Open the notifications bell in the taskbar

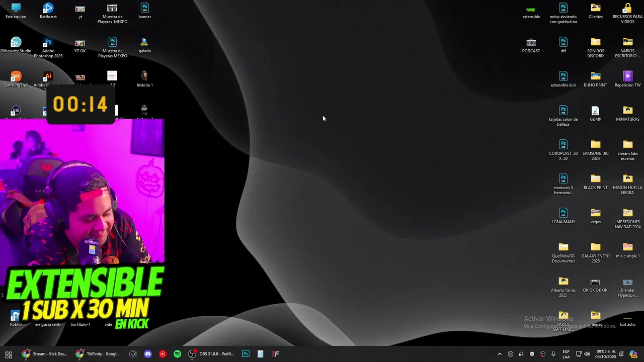coord(621,354)
